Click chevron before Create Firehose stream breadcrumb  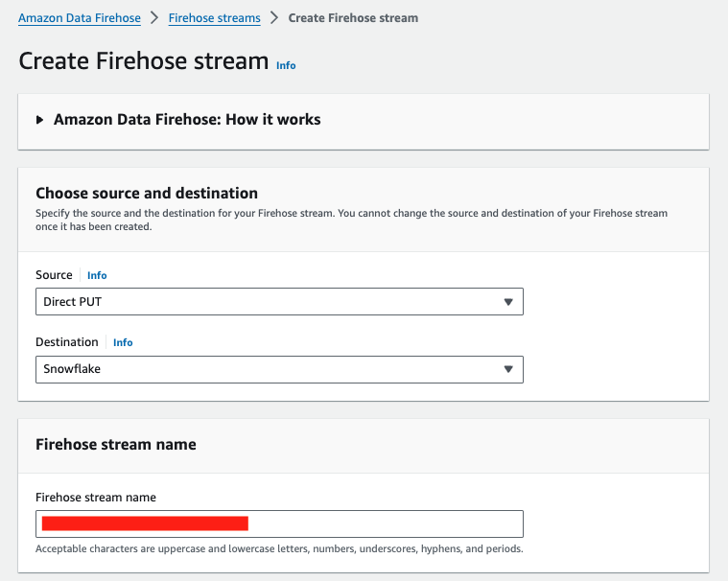pos(274,18)
